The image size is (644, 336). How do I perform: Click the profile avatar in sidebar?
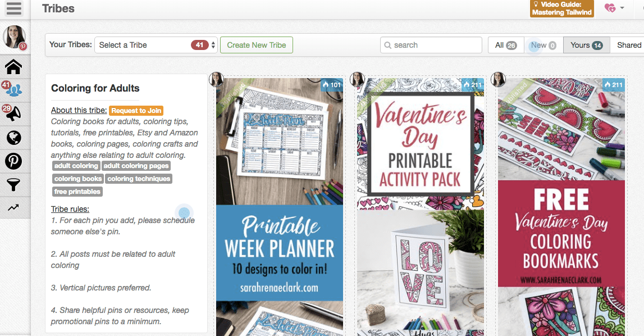pyautogui.click(x=15, y=37)
